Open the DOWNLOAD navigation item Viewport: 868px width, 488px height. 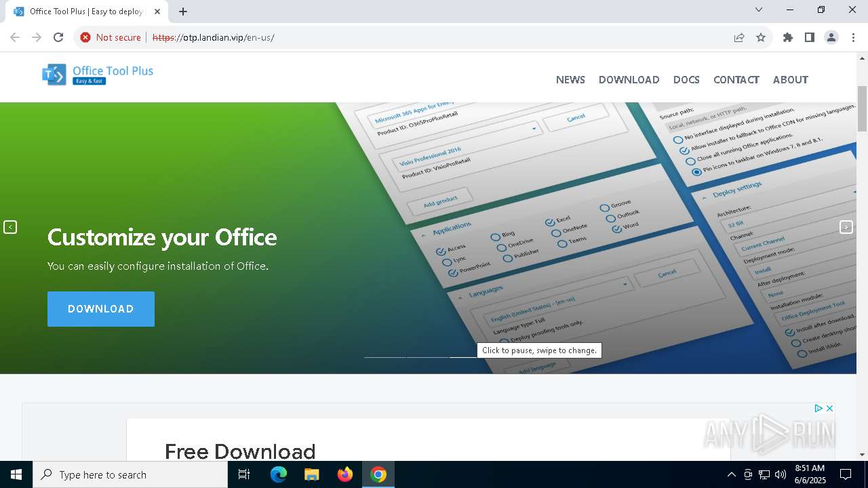629,79
